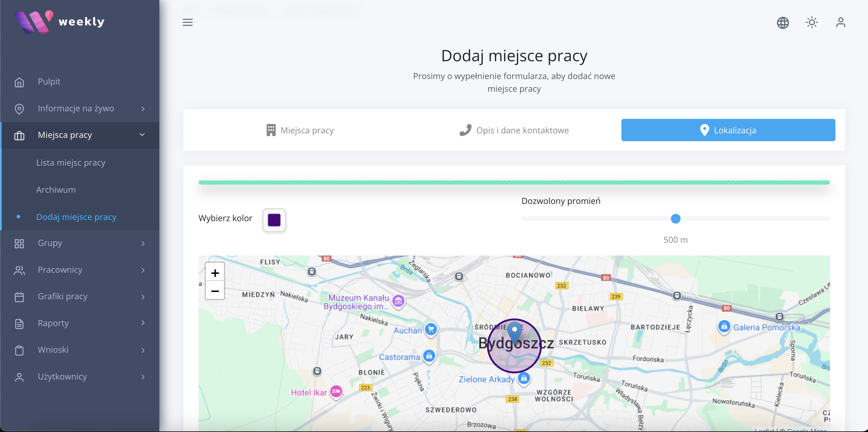The image size is (868, 432).
Task: Toggle light/dark theme sun icon
Action: 811,23
